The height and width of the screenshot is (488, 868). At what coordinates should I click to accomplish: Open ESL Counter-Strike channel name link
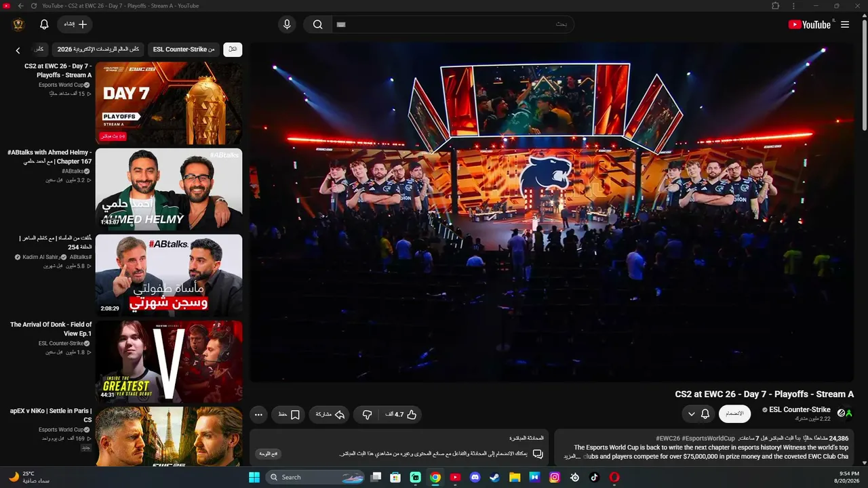click(800, 409)
